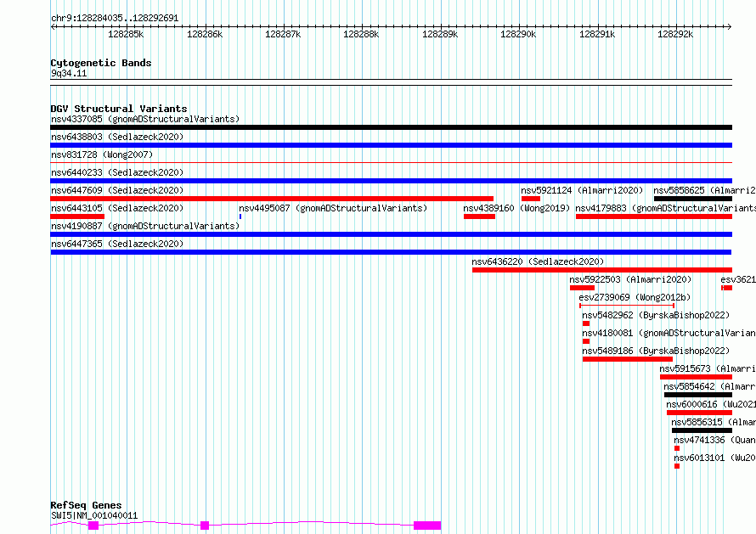Click the black bar under nsv5854642
The image size is (756, 534).
point(698,395)
